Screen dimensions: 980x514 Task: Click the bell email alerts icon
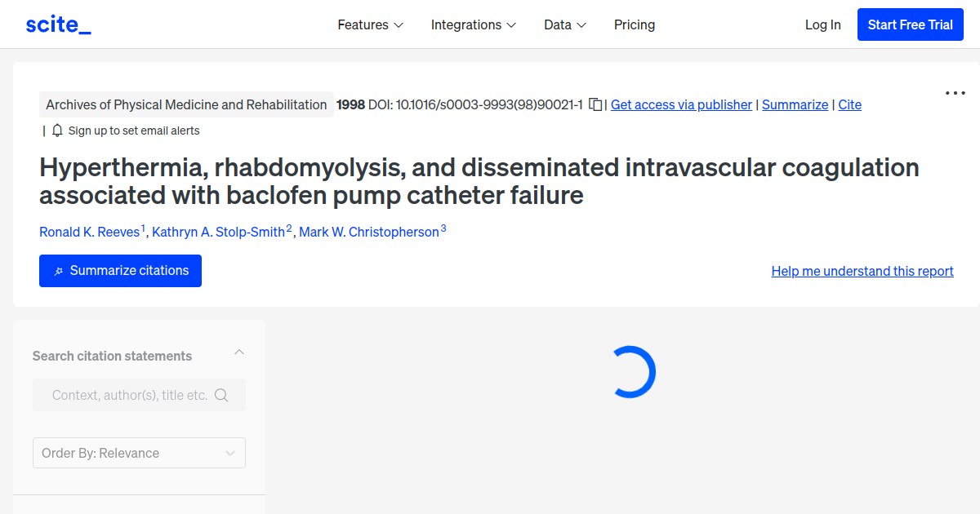(57, 131)
